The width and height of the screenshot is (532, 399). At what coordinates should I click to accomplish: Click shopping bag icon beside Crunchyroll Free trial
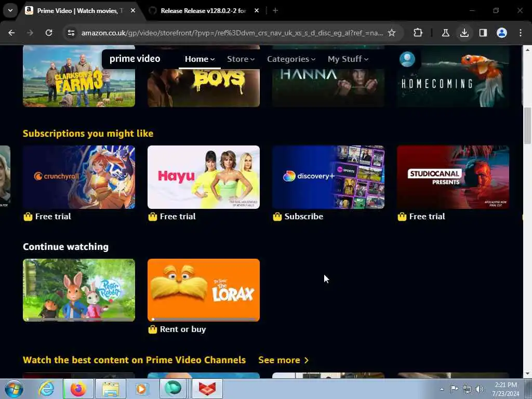pyautogui.click(x=28, y=217)
